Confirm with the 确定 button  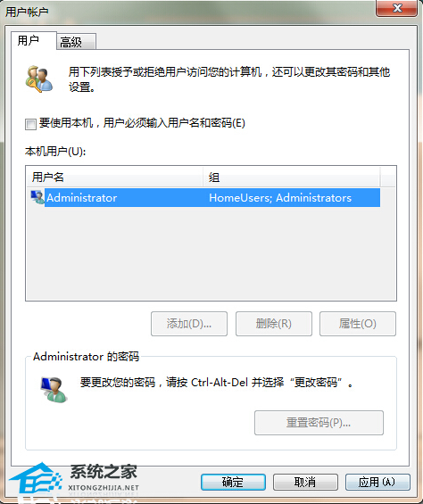pos(233,482)
